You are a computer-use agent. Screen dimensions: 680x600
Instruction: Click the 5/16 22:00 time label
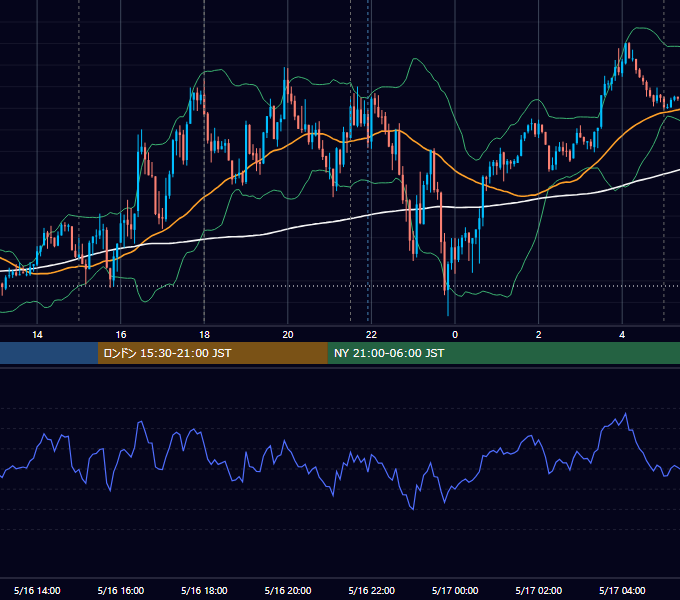pos(372,590)
